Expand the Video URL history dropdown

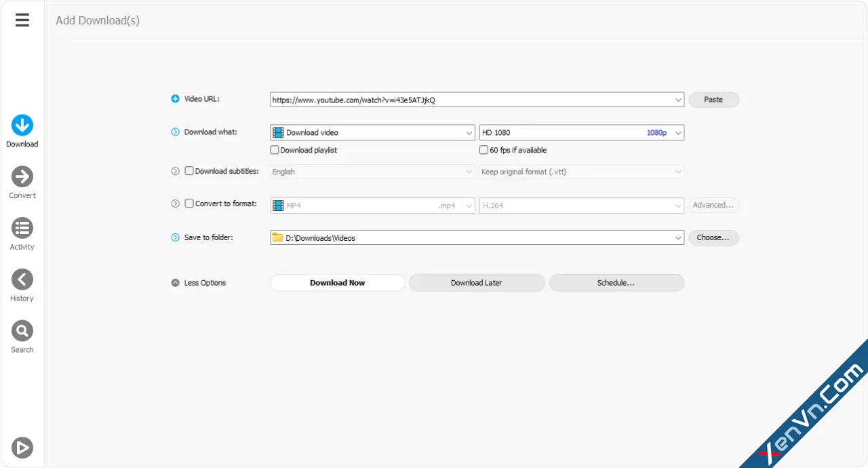(678, 100)
